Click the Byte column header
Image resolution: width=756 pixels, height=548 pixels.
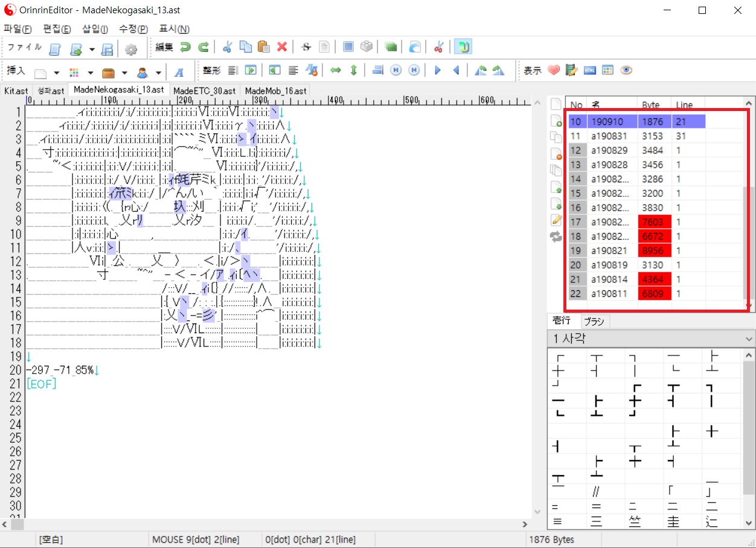tap(650, 105)
